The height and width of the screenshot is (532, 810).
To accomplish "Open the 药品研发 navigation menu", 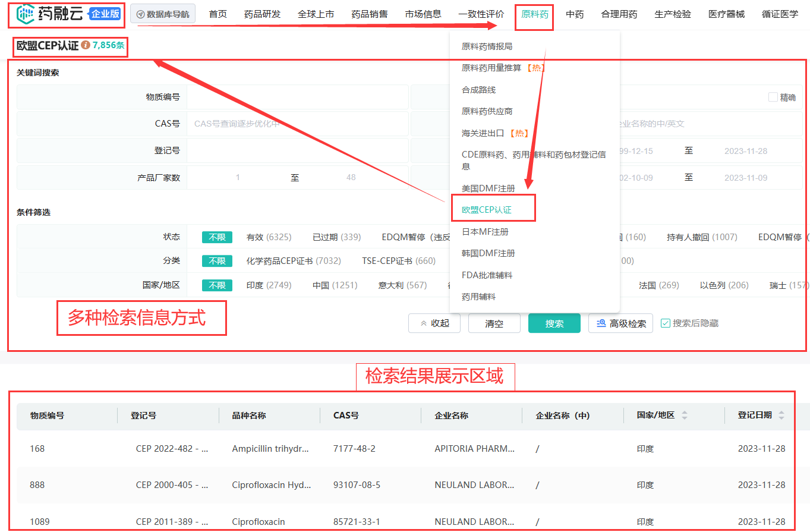I will coord(262,14).
